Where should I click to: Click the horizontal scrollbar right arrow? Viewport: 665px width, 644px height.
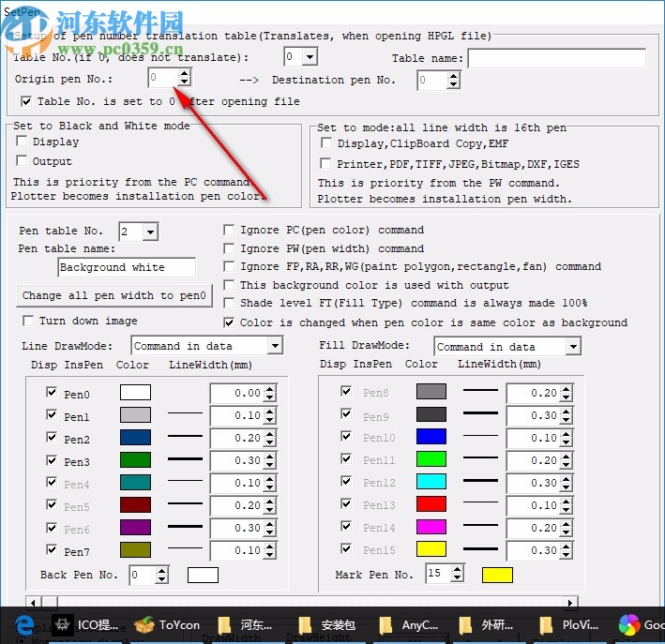(x=570, y=603)
